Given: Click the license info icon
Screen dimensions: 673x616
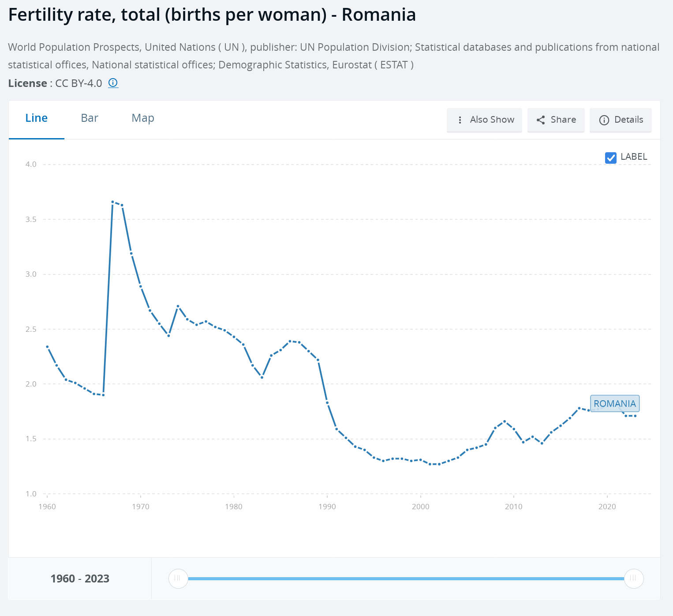Looking at the screenshot, I should pyautogui.click(x=113, y=83).
